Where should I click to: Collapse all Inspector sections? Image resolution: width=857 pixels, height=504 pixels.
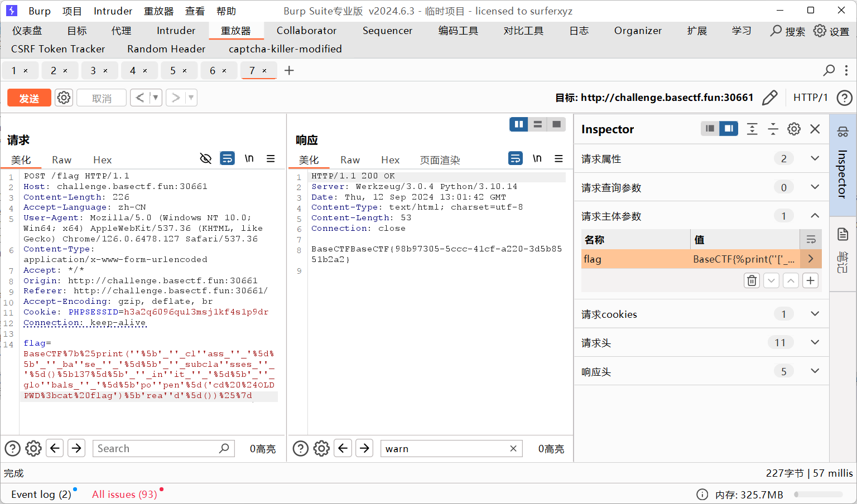773,129
